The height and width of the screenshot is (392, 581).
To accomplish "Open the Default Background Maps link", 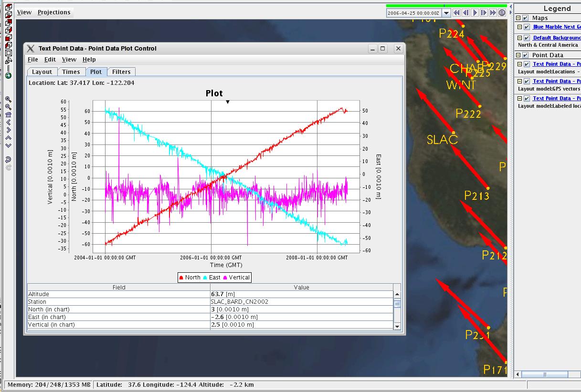I will click(x=557, y=38).
